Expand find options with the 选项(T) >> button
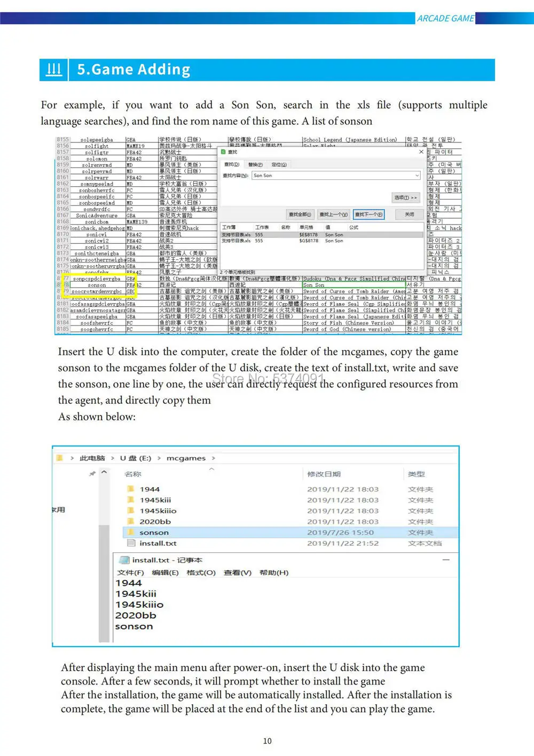This screenshot has width=534, height=756. point(406,197)
